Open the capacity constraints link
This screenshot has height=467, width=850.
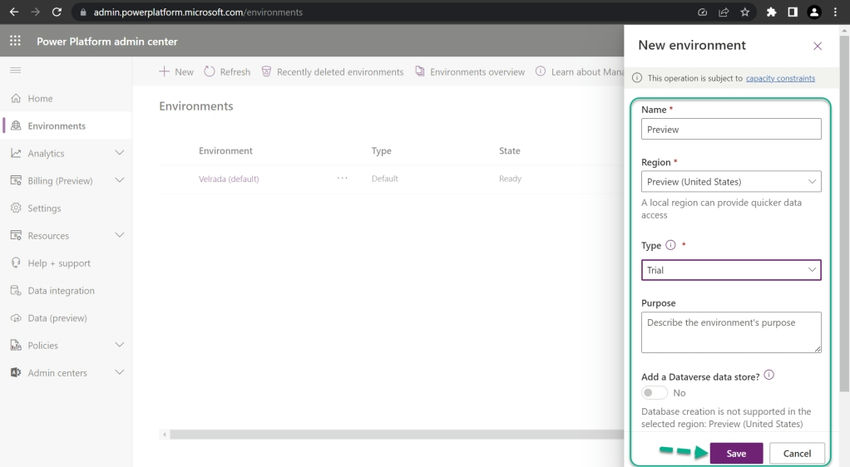pyautogui.click(x=780, y=78)
